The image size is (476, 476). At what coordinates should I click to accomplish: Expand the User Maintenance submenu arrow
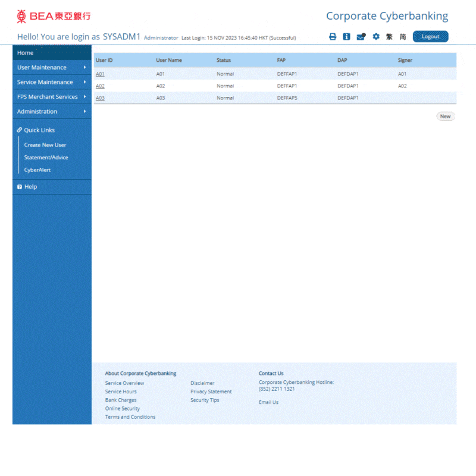coord(84,67)
